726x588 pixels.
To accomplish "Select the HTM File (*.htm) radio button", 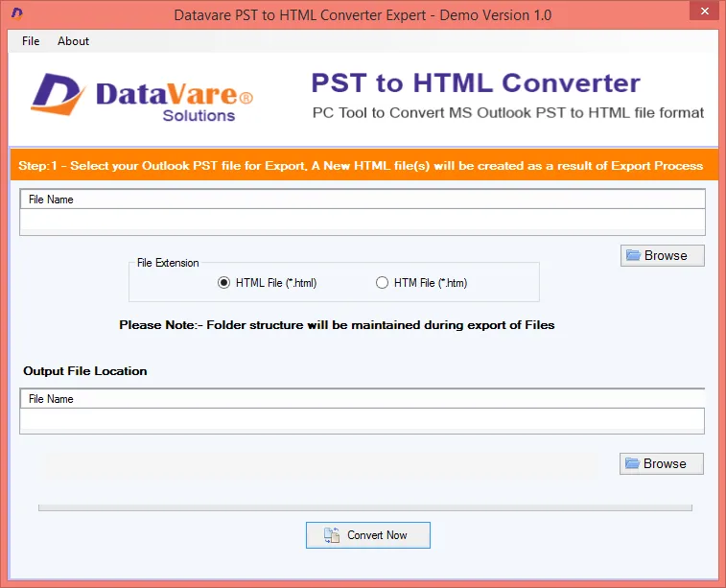I will point(421,283).
